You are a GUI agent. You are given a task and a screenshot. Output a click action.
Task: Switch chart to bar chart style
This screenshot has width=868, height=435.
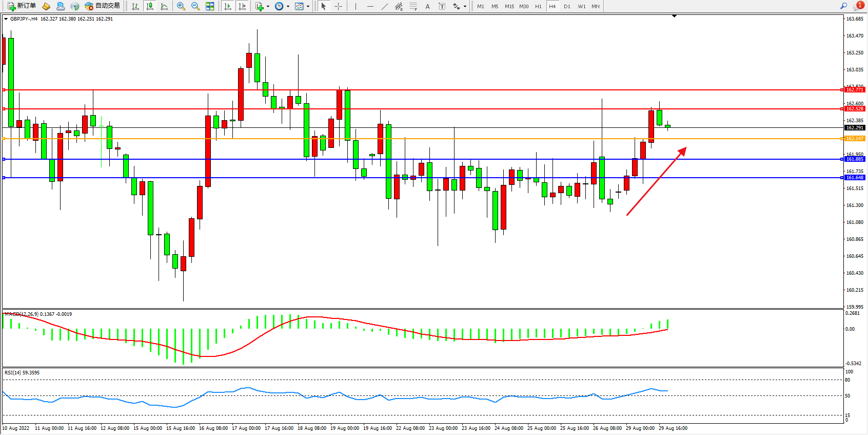click(135, 7)
